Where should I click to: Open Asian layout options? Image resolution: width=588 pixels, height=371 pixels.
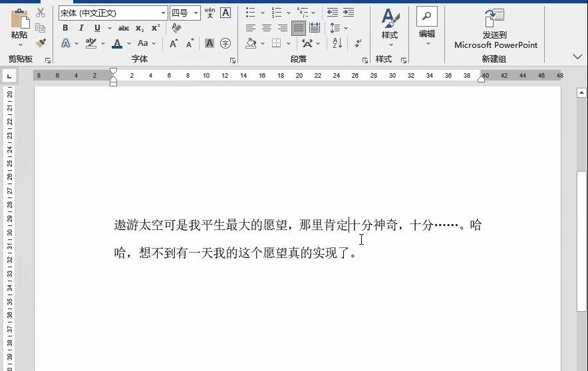(x=307, y=43)
